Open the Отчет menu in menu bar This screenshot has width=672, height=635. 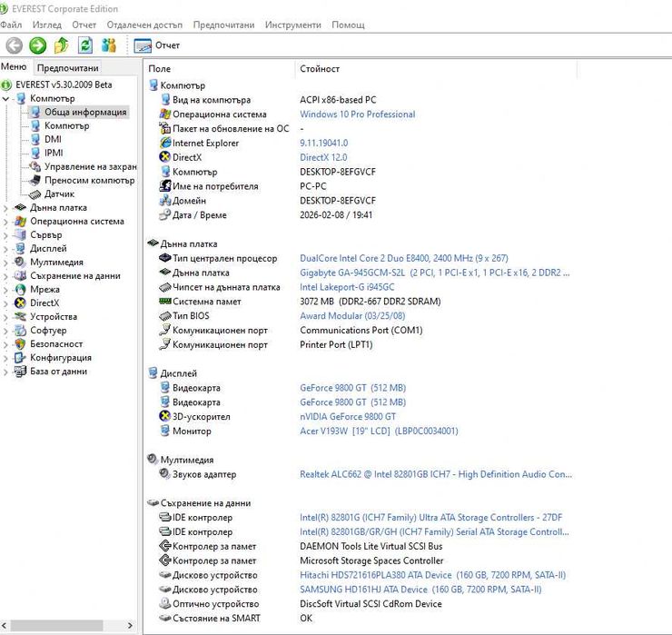(x=84, y=25)
